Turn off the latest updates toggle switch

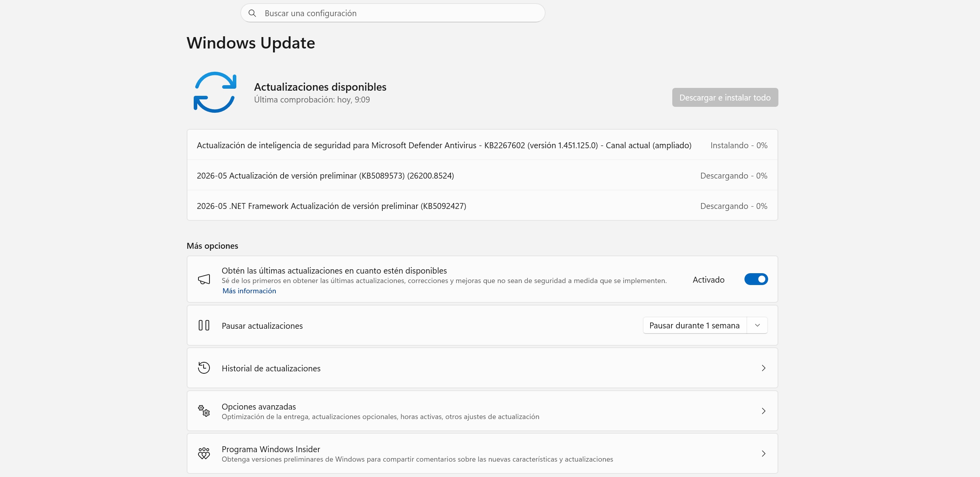(756, 279)
